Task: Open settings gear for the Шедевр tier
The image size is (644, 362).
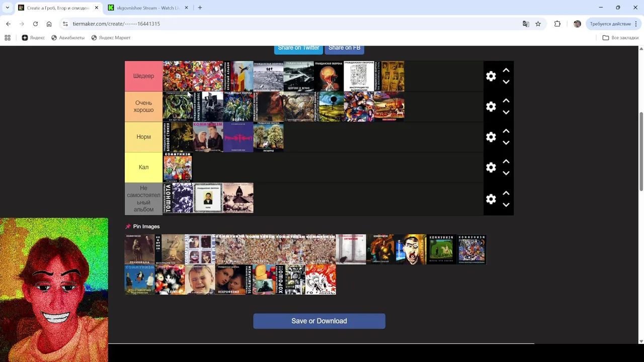Action: (491, 76)
